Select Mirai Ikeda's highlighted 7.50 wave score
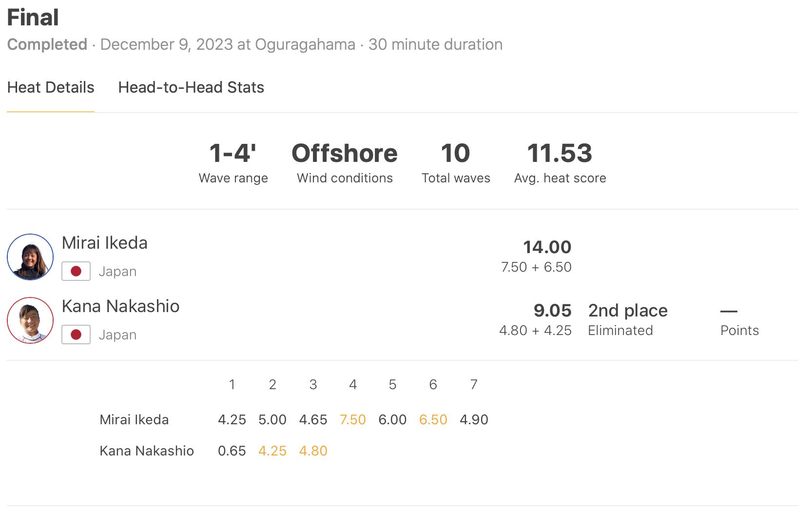Screen dimensions: 812x513 353,419
